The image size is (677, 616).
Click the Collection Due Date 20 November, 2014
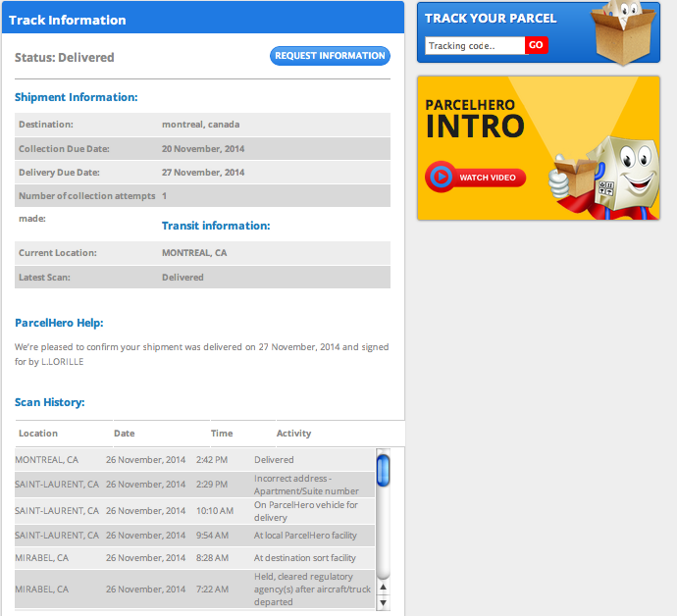(x=203, y=148)
